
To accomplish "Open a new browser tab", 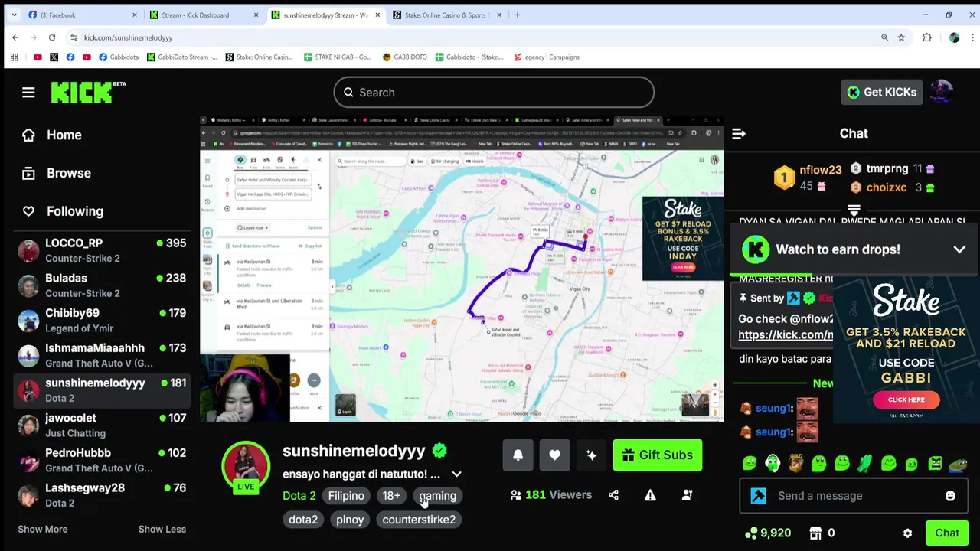I will [517, 15].
